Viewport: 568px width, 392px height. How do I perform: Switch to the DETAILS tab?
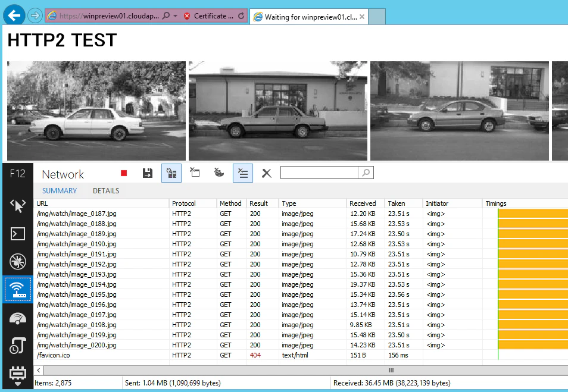coord(106,191)
